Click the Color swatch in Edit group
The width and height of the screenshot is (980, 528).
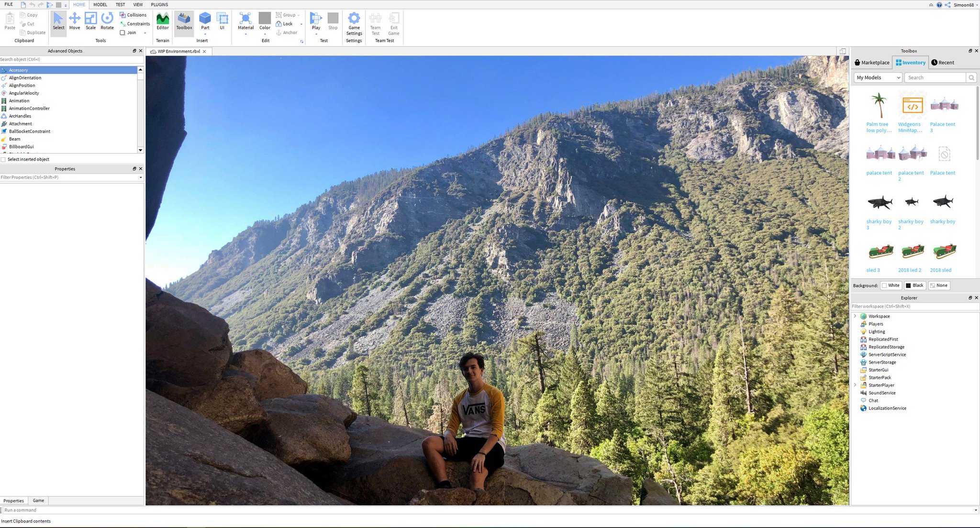tap(265, 18)
